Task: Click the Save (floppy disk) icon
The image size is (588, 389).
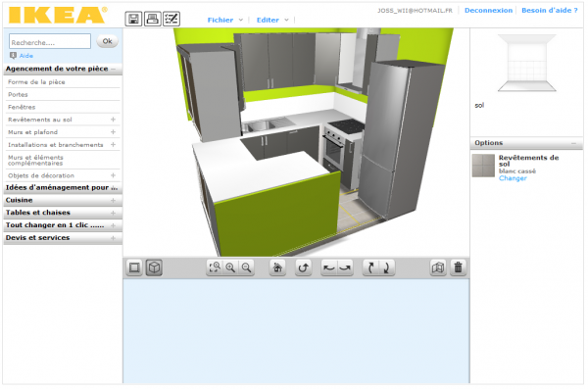Action: (133, 19)
